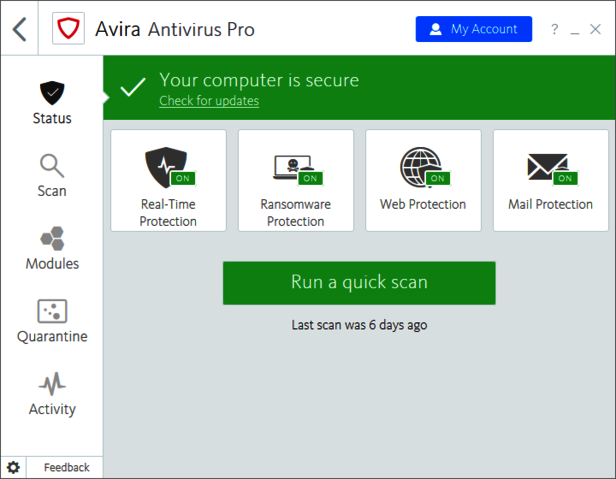The width and height of the screenshot is (616, 479).
Task: Start Run a quick scan
Action: 359,283
